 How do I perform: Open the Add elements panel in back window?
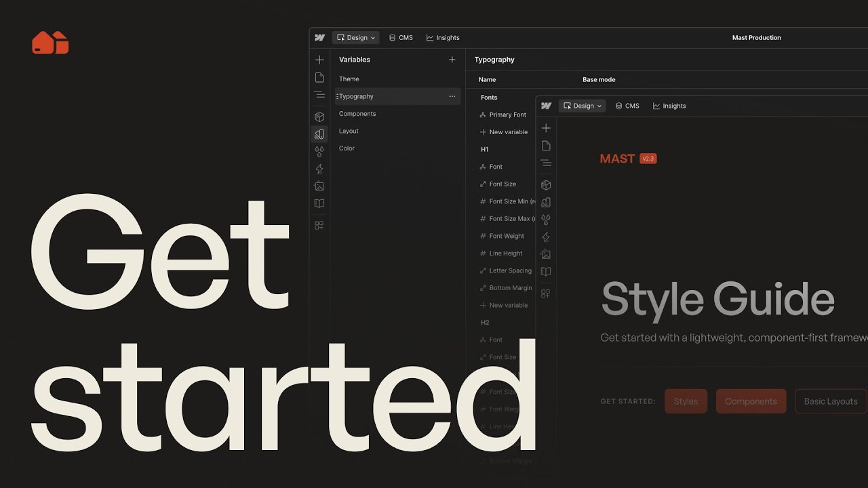coord(319,60)
